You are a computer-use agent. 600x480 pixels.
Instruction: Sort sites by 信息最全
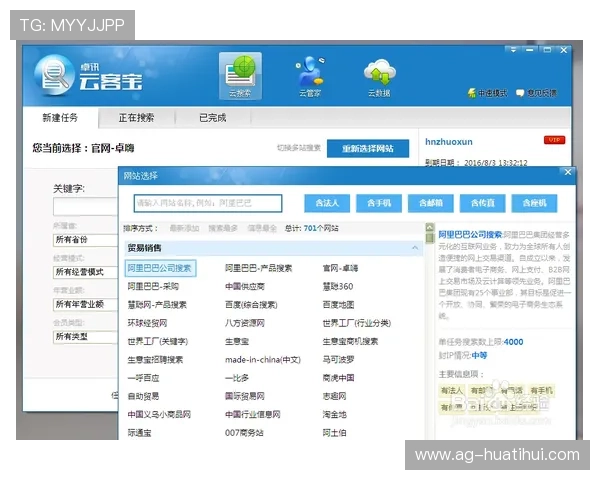pyautogui.click(x=262, y=229)
